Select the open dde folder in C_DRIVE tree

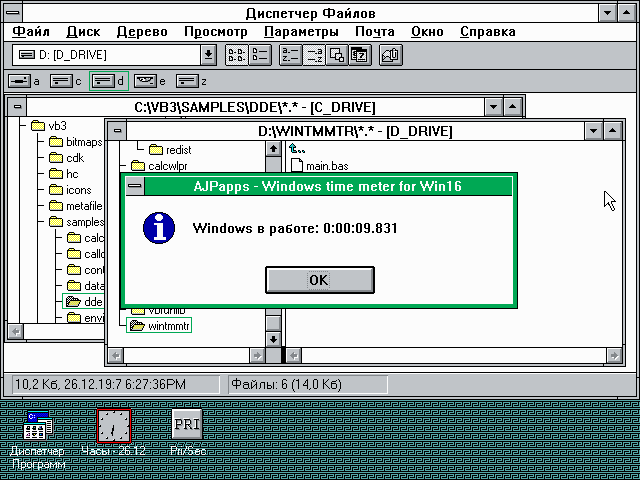tap(84, 302)
